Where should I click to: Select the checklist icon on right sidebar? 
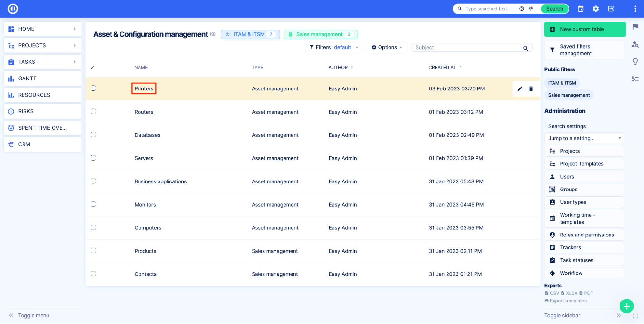pos(635,78)
